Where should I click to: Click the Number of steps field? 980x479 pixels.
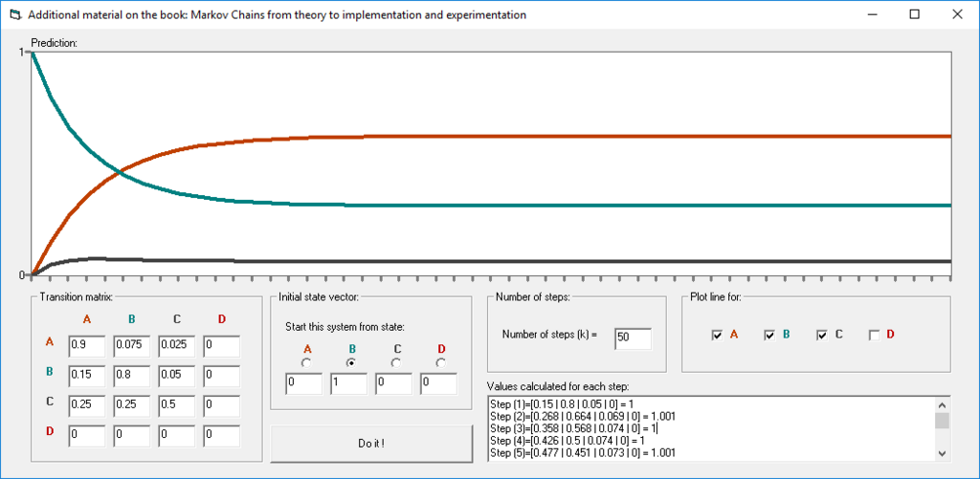(633, 337)
